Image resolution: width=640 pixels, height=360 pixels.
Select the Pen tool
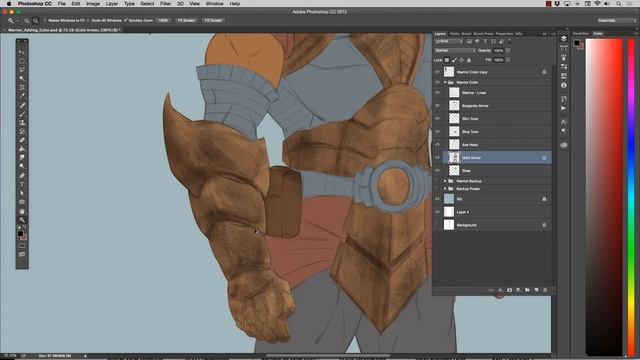[x=22, y=176]
